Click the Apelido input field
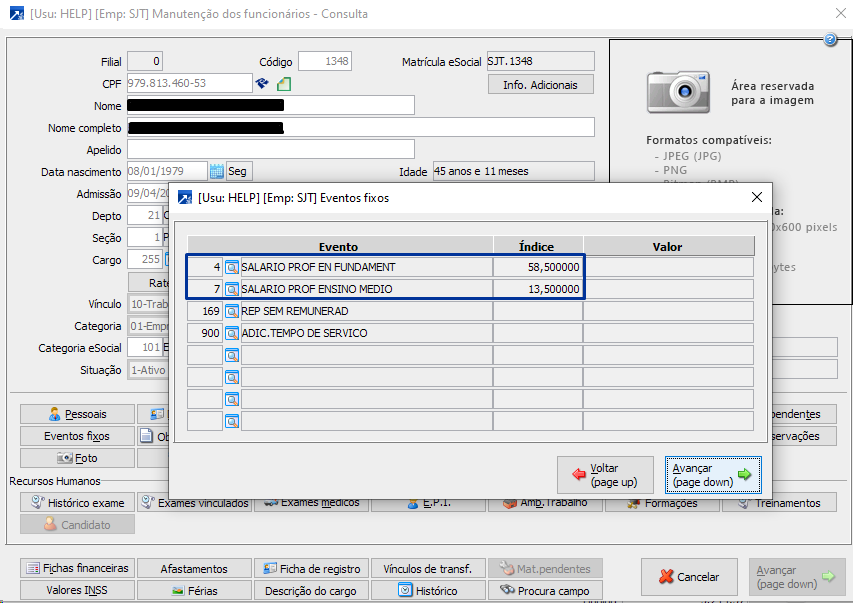853x603 pixels. [x=271, y=149]
